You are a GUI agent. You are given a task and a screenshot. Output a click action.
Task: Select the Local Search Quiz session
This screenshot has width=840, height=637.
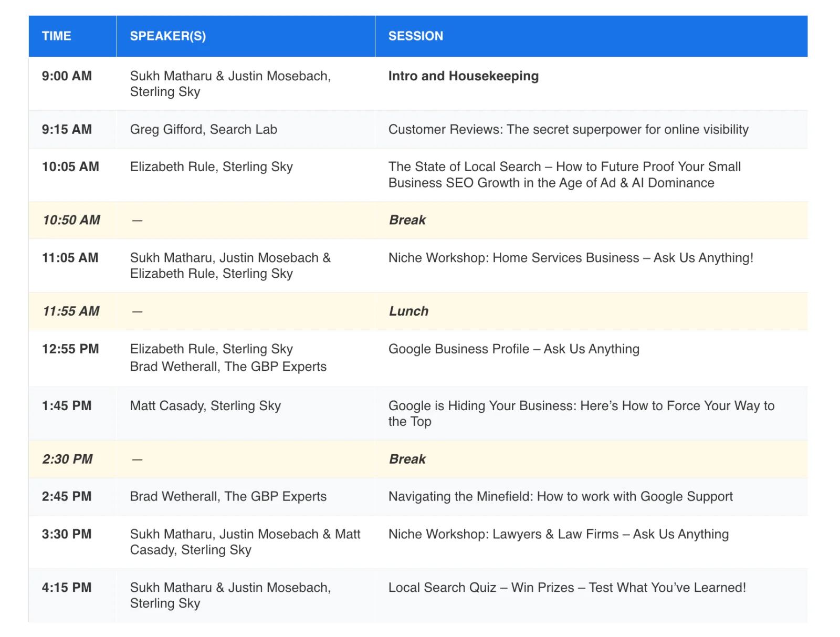tap(567, 588)
